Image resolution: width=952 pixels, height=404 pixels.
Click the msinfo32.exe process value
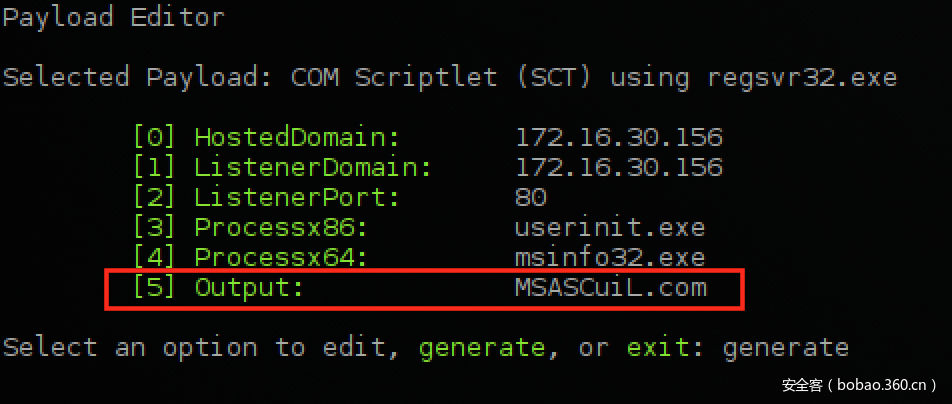[x=610, y=258]
